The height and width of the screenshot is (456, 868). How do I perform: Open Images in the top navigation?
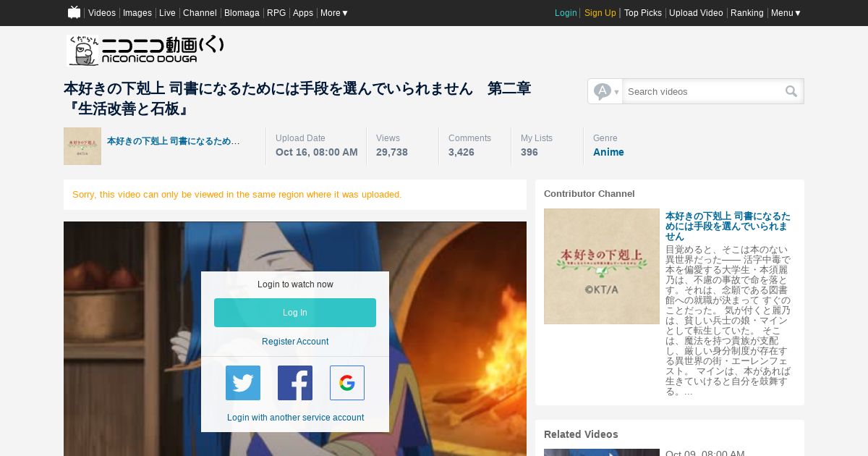(137, 13)
